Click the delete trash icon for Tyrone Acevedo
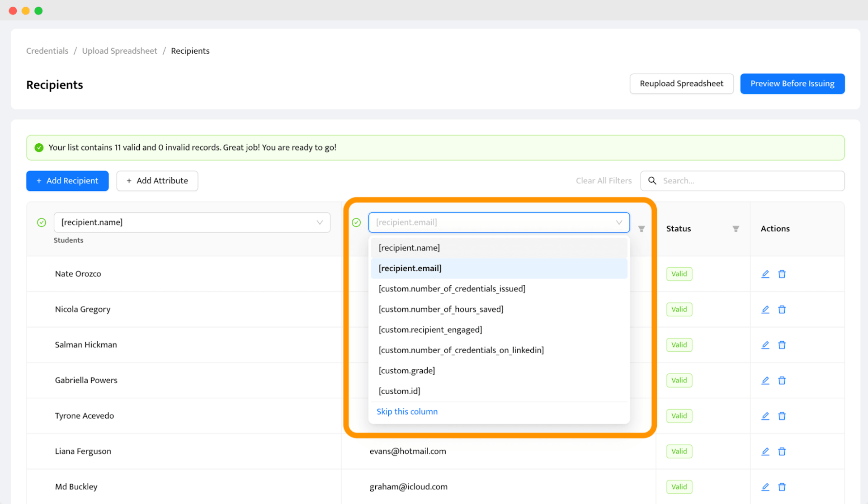The image size is (868, 504). 782,415
